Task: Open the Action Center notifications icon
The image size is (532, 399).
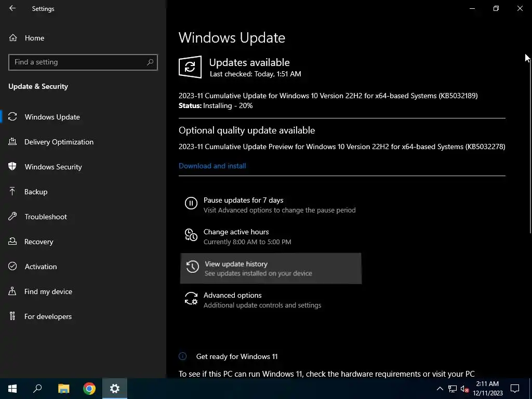Action: click(x=515, y=389)
